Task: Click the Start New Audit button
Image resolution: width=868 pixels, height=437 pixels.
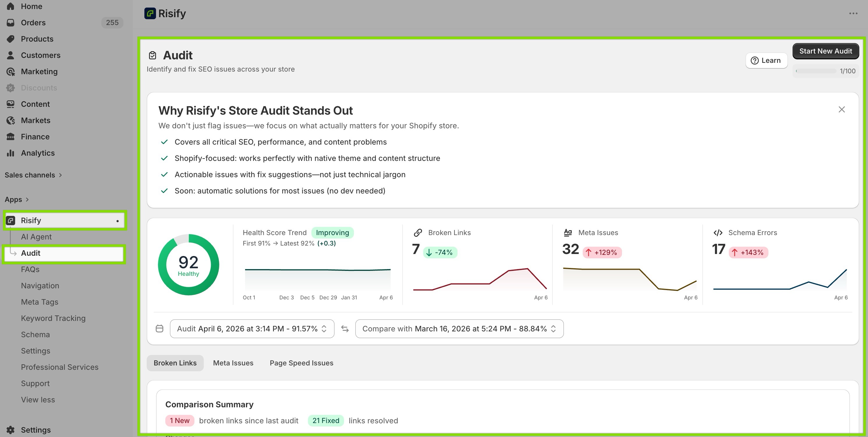Action: 826,51
